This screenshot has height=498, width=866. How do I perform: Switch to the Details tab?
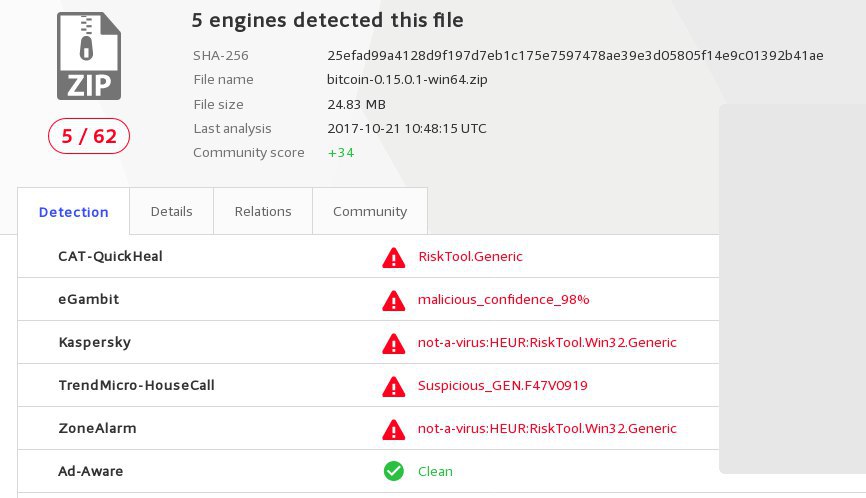point(172,211)
